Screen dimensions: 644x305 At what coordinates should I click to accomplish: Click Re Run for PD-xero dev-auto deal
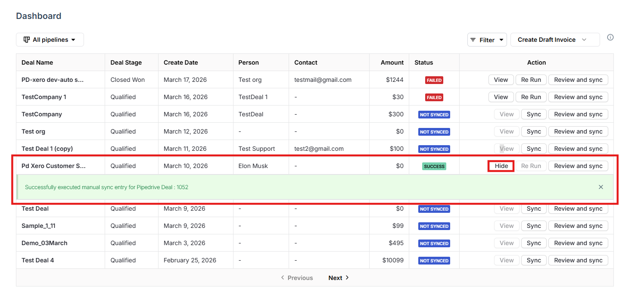[x=531, y=79]
